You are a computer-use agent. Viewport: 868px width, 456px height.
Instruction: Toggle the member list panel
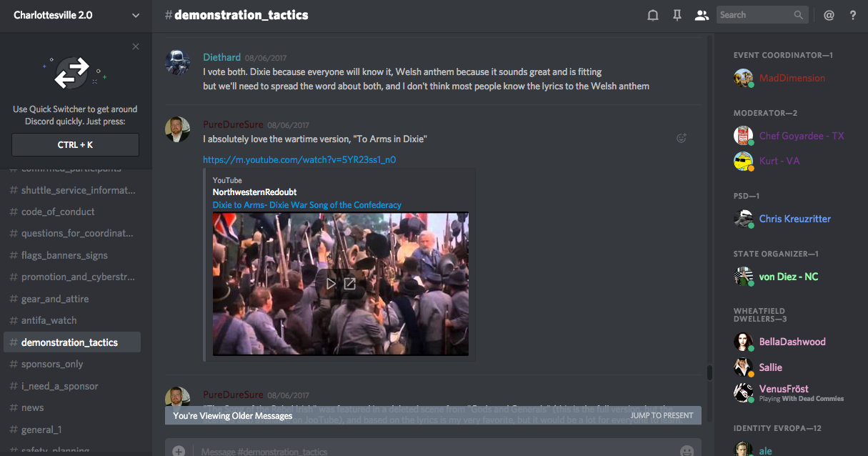[x=701, y=15]
